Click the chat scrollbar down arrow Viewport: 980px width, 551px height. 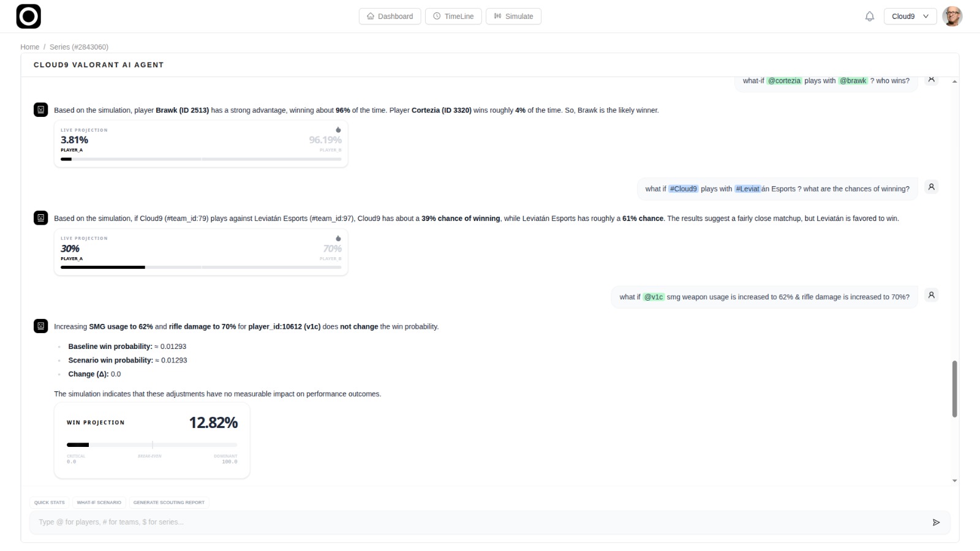pyautogui.click(x=954, y=481)
